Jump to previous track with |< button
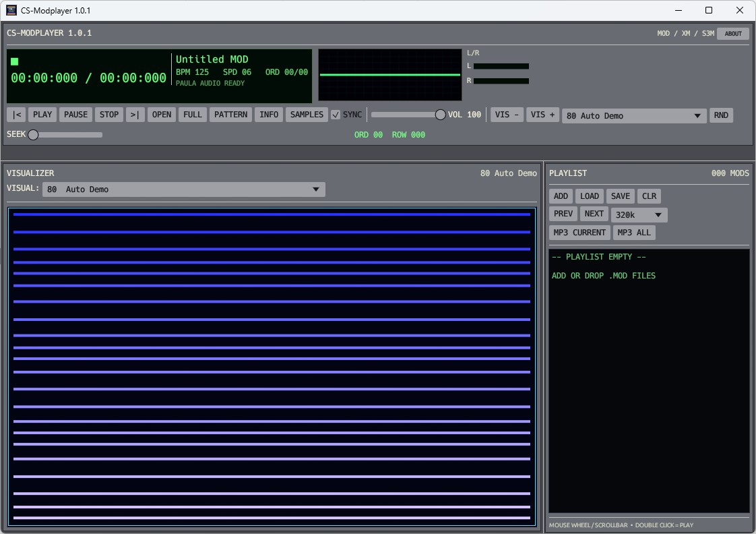Image resolution: width=756 pixels, height=534 pixels. tap(16, 115)
